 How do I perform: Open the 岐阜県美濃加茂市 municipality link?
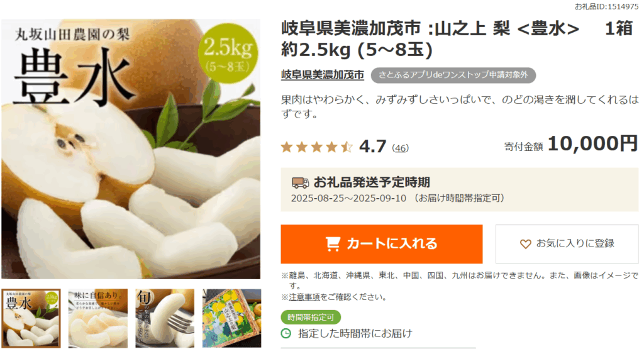pos(323,75)
